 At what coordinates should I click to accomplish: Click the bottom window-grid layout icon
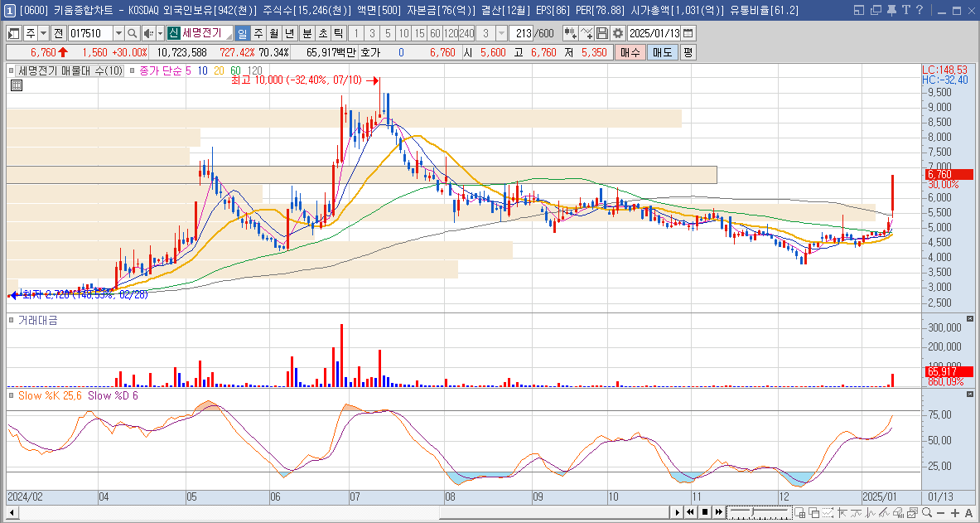pyautogui.click(x=800, y=512)
